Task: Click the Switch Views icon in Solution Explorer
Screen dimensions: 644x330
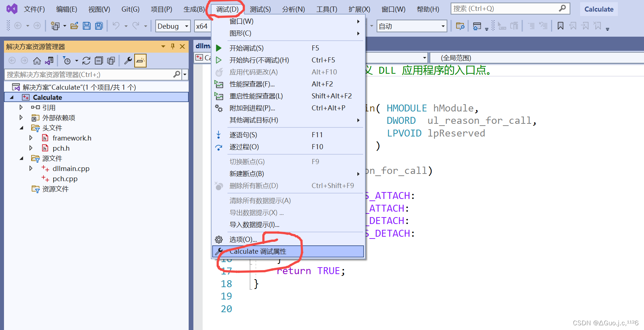Action: 49,61
